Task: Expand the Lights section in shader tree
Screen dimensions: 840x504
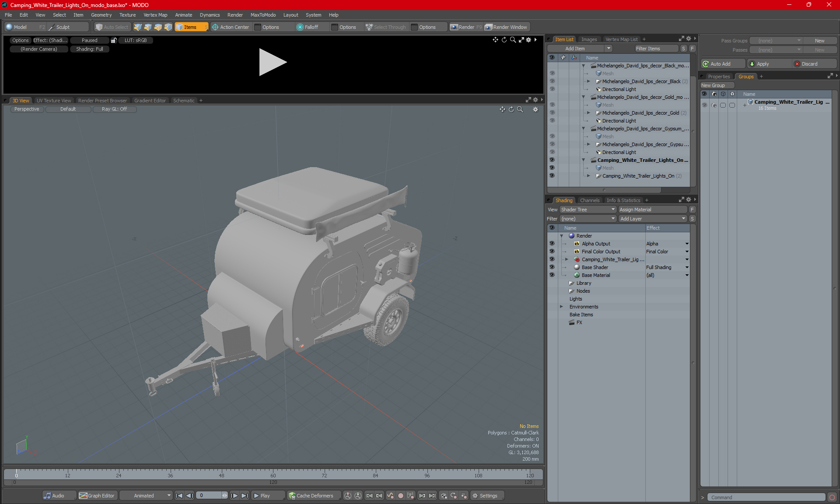Action: click(561, 299)
